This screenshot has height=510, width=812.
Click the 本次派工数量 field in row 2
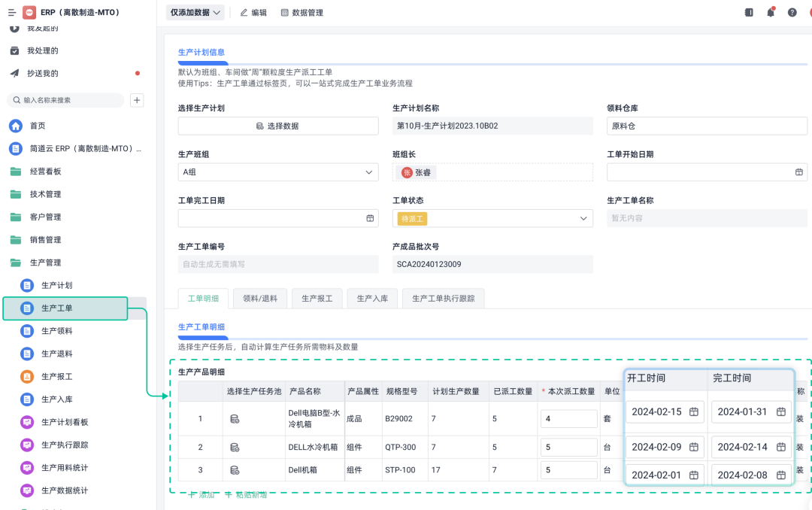[x=568, y=448]
